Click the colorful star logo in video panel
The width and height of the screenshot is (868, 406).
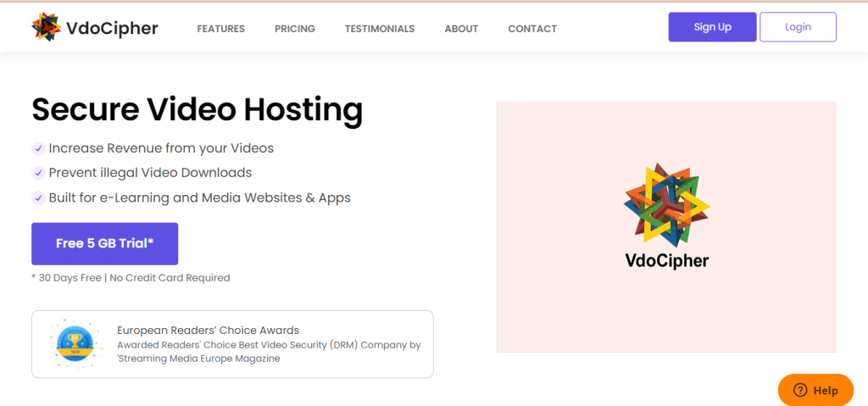click(x=666, y=203)
